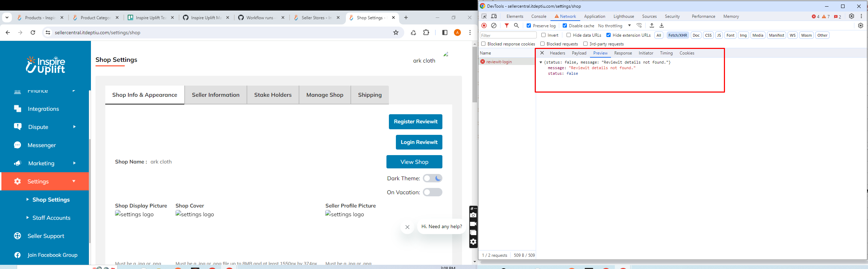Toggle the On Vacation switch

point(432,192)
